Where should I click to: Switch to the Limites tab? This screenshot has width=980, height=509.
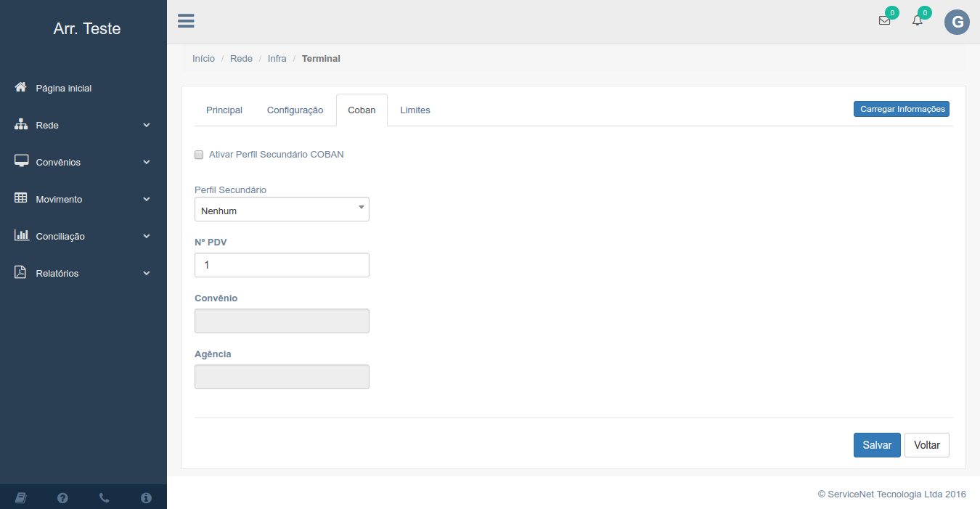(415, 110)
